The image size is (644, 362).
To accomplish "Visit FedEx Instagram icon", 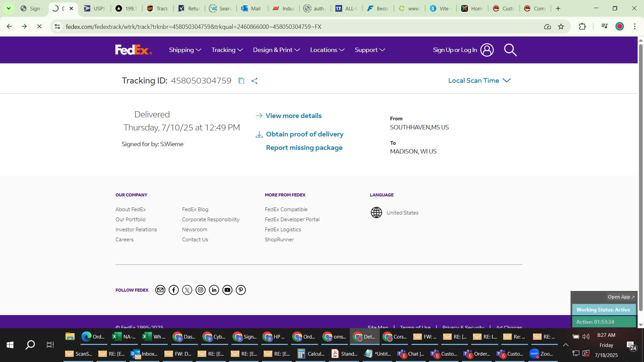I will point(201,290).
